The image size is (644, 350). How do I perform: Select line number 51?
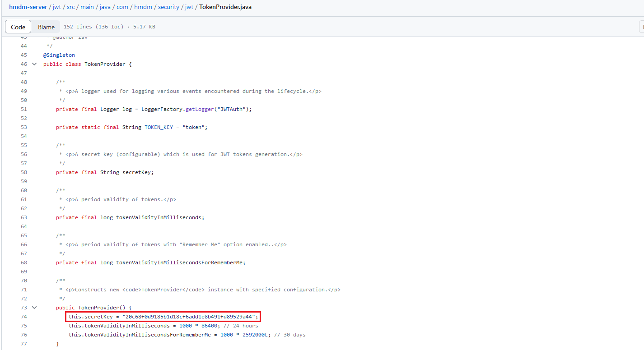pyautogui.click(x=23, y=109)
